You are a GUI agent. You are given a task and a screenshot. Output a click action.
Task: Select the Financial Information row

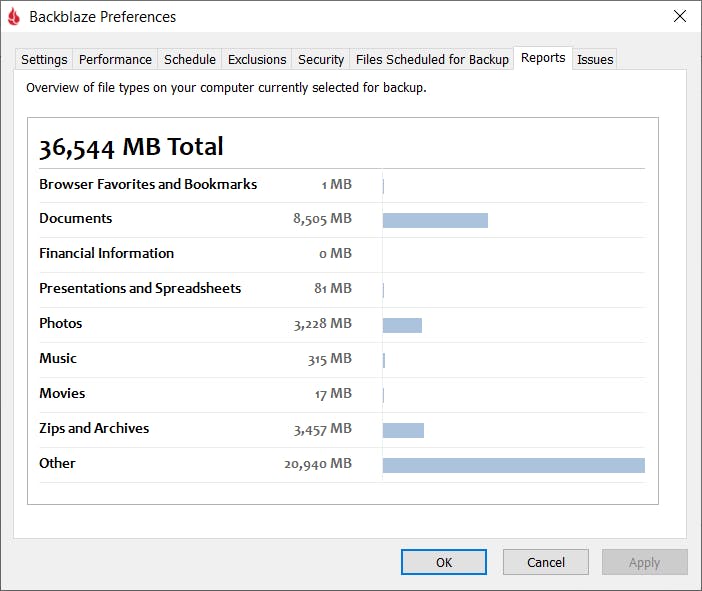click(342, 253)
